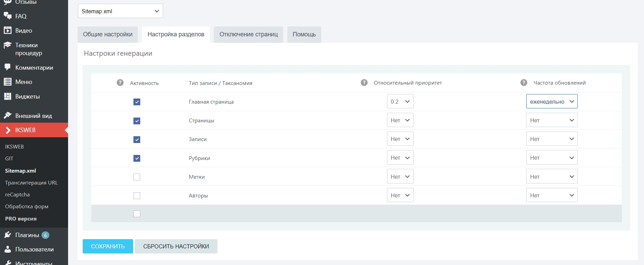
Task: Open the Страницы priority dropdown
Action: tap(400, 120)
